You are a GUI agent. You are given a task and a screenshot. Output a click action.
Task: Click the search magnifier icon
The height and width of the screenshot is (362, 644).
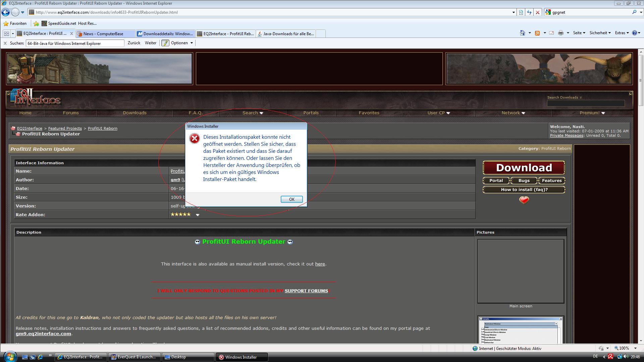coord(634,12)
